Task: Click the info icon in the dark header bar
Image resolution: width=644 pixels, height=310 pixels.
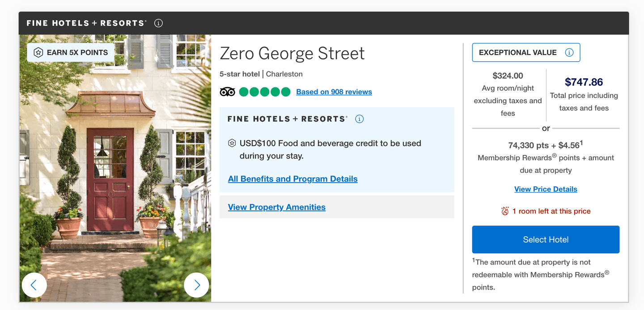Action: [158, 23]
